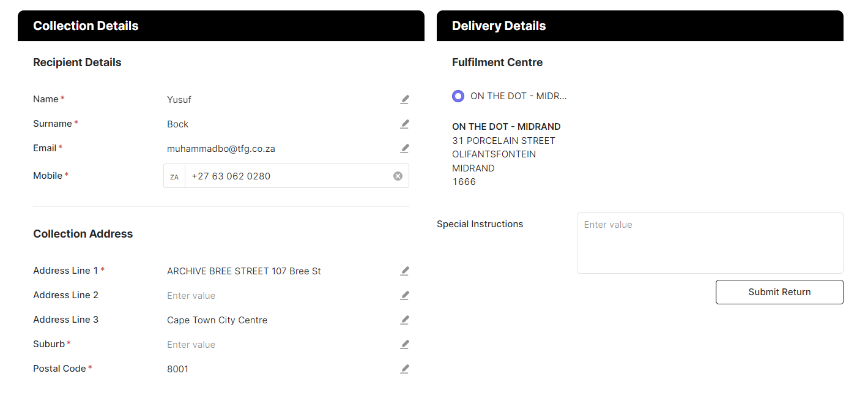This screenshot has height=417, width=868.
Task: Click the Suburb edit pencil icon
Action: [404, 344]
